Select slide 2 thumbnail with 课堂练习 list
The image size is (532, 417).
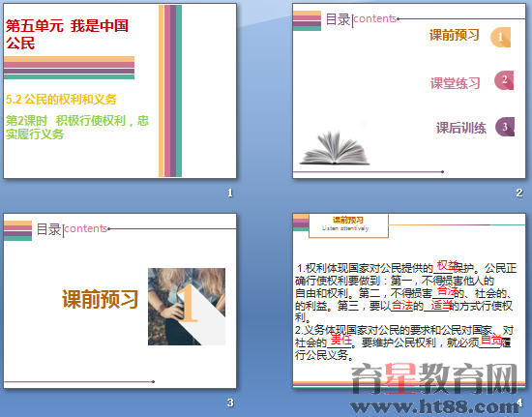click(x=409, y=91)
